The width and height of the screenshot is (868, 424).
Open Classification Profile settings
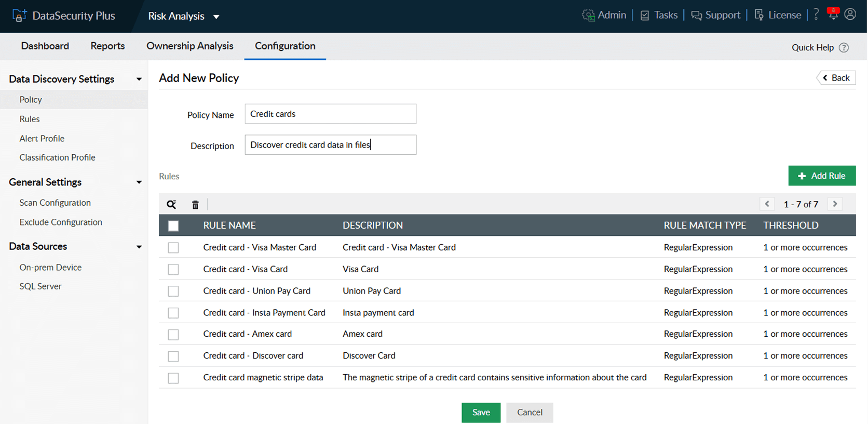coord(57,157)
